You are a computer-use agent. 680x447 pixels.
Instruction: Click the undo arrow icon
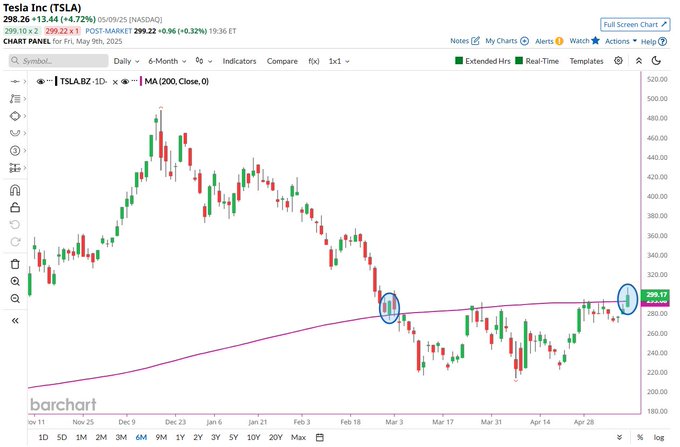15,225
